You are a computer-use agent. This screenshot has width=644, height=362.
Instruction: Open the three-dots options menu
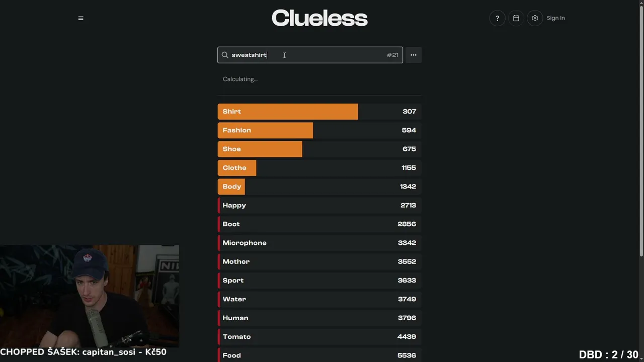tap(414, 55)
